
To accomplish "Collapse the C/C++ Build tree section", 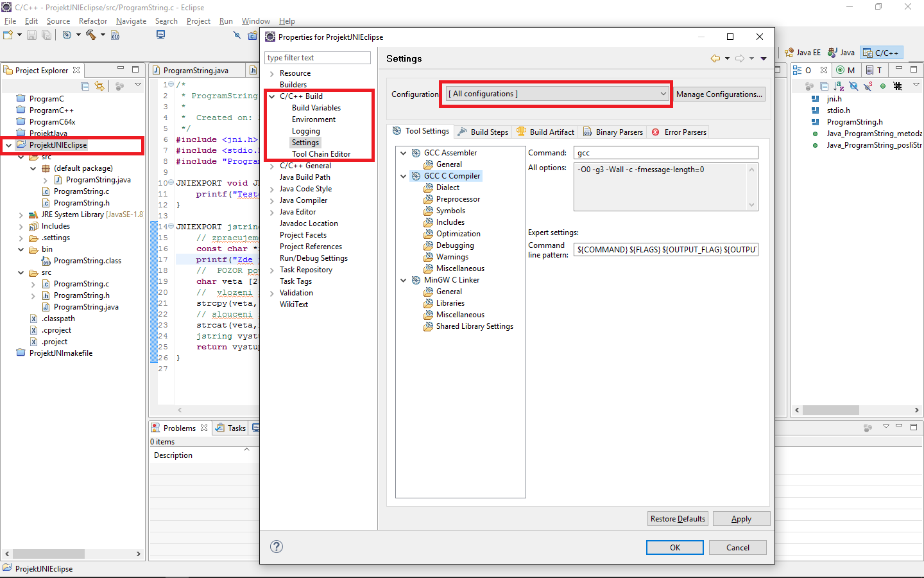I will coord(271,96).
